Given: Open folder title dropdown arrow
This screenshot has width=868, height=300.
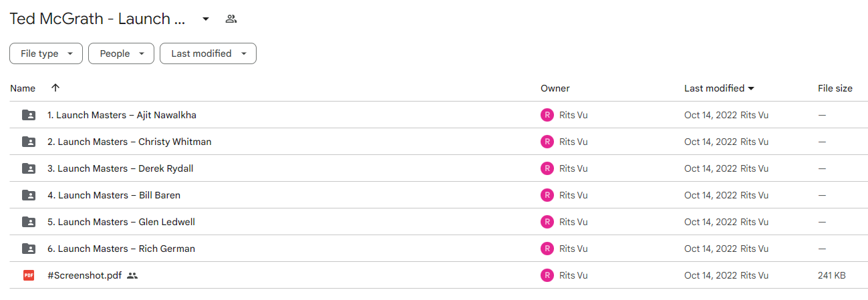Looking at the screenshot, I should [x=206, y=19].
